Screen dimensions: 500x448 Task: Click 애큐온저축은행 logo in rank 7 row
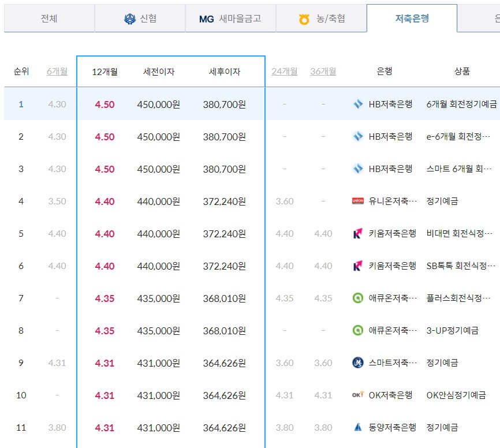[358, 298]
